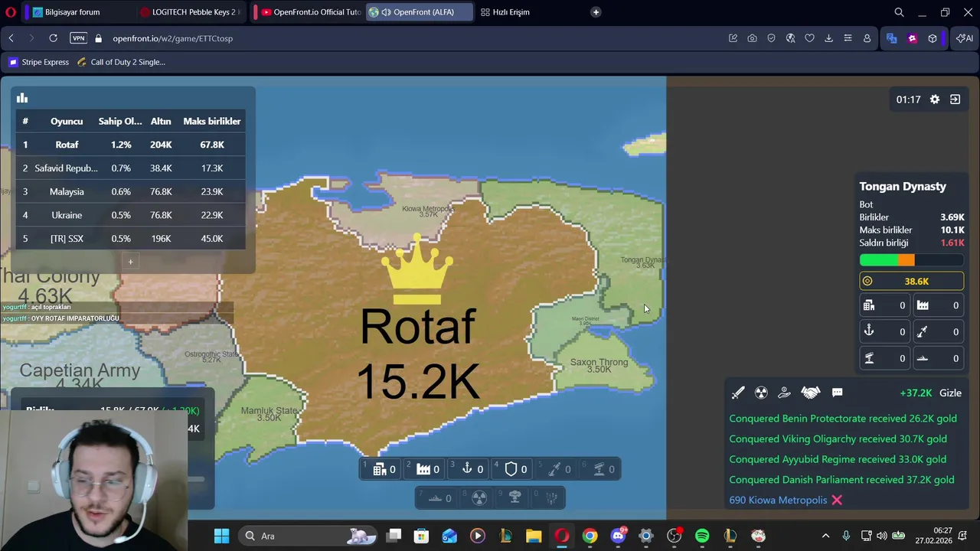
Task: Sort leaderboard by Oyuncu column
Action: [67, 121]
